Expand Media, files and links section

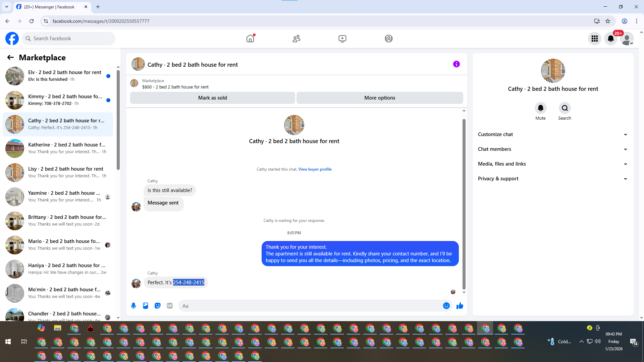point(552,164)
